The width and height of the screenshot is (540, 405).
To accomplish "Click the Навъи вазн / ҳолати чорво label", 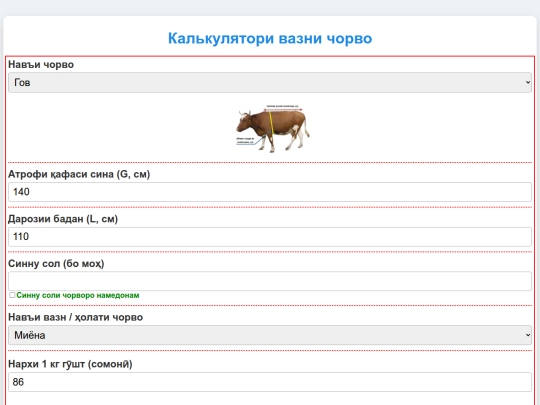I will (75, 317).
